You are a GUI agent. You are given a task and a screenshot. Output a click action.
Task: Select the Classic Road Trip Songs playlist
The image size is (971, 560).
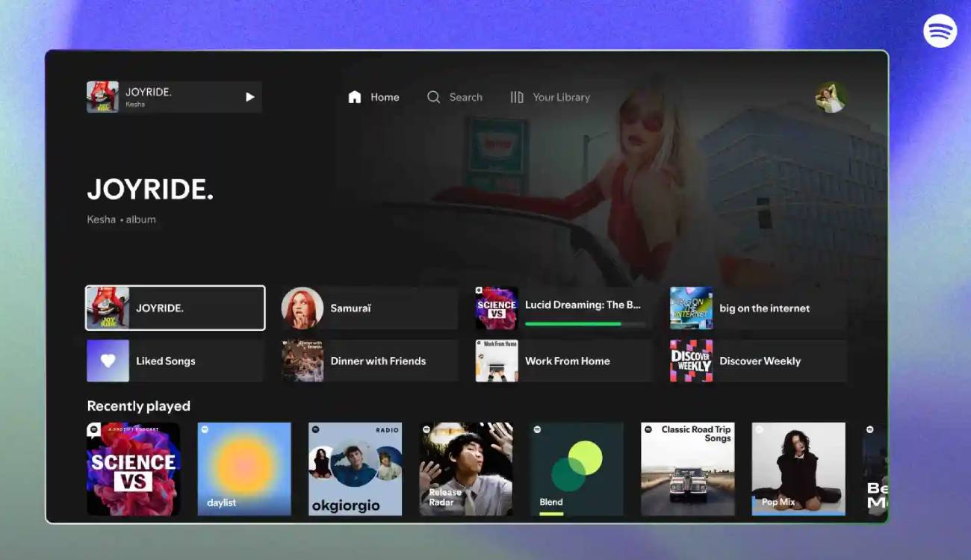click(687, 468)
